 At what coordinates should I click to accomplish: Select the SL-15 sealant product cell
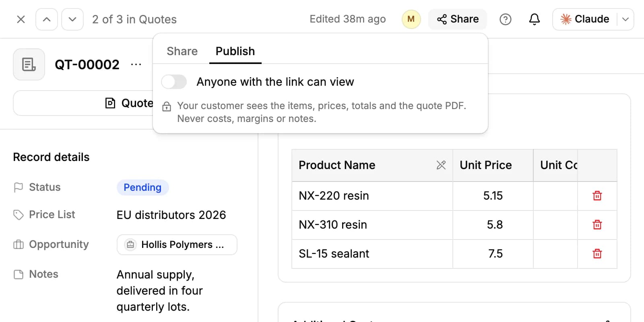pyautogui.click(x=372, y=254)
